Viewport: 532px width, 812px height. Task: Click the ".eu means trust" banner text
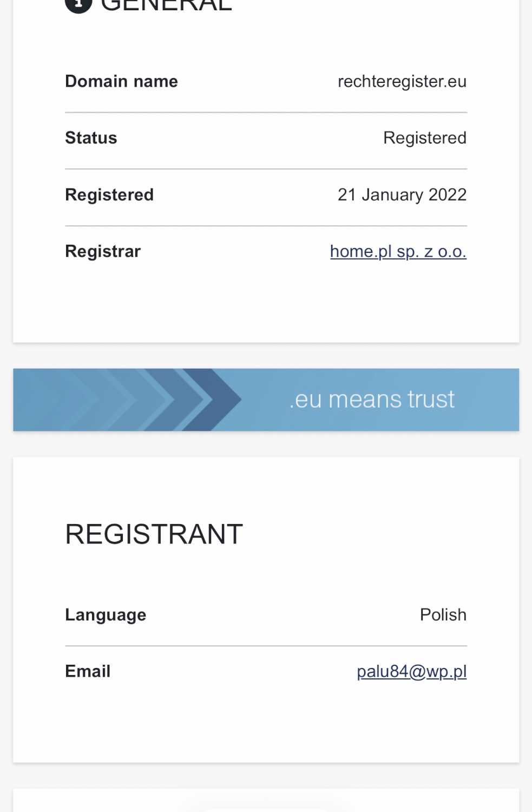click(x=372, y=400)
